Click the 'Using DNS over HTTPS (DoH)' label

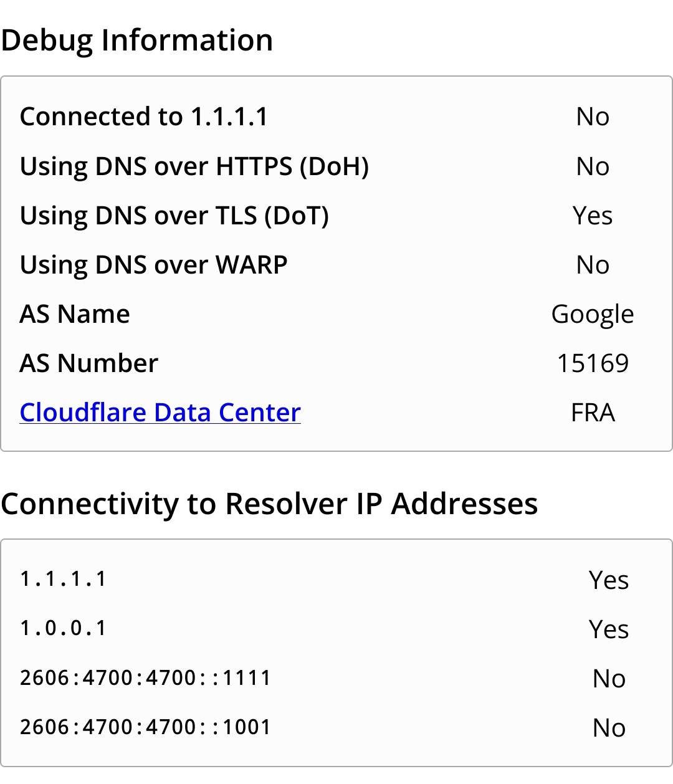tap(194, 166)
